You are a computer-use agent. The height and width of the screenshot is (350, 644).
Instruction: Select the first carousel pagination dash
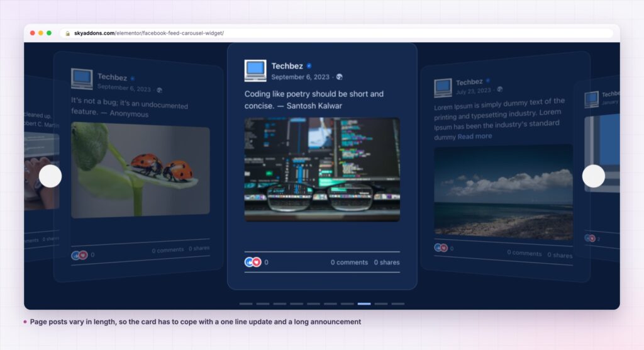point(246,304)
